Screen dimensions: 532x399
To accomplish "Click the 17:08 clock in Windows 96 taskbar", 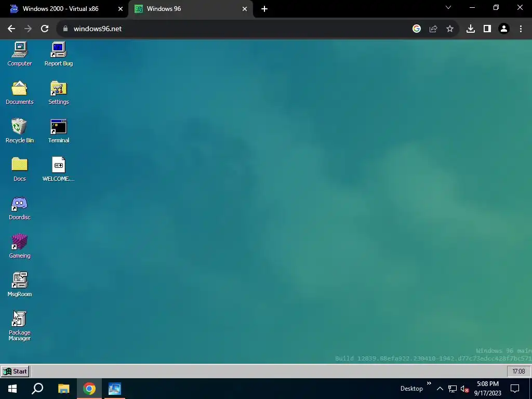I will pyautogui.click(x=518, y=371).
